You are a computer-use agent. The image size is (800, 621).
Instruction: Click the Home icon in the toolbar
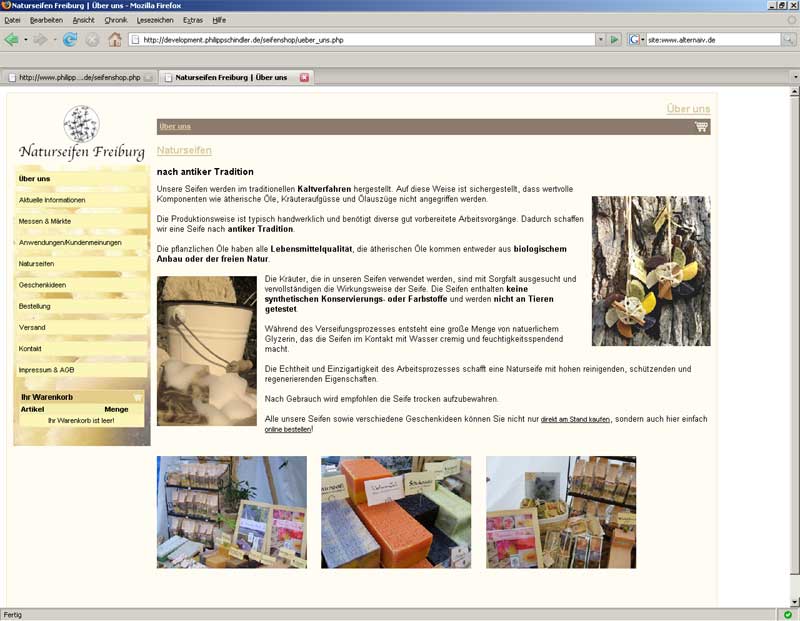(x=115, y=40)
